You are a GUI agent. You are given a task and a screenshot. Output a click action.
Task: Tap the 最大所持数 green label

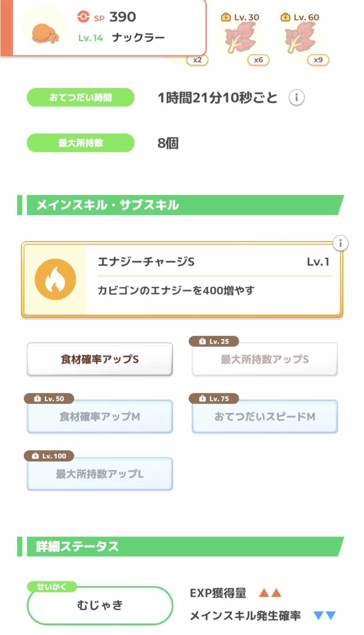coord(81,143)
